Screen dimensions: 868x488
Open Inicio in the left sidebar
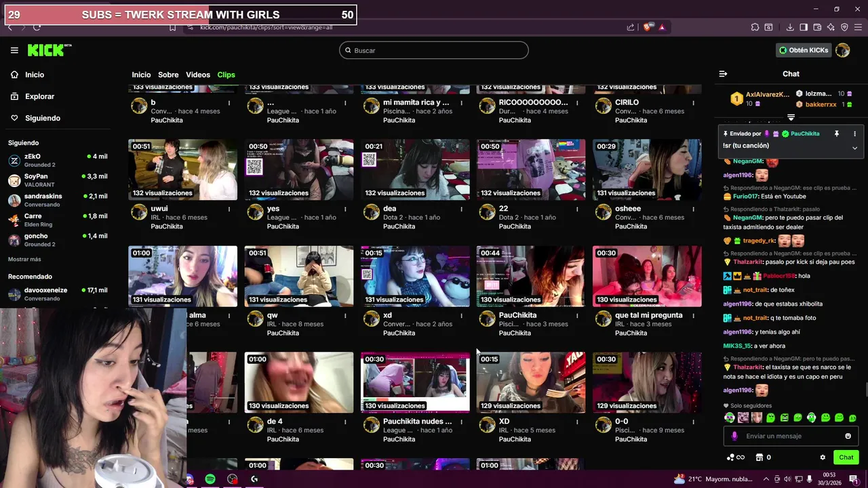click(27, 75)
